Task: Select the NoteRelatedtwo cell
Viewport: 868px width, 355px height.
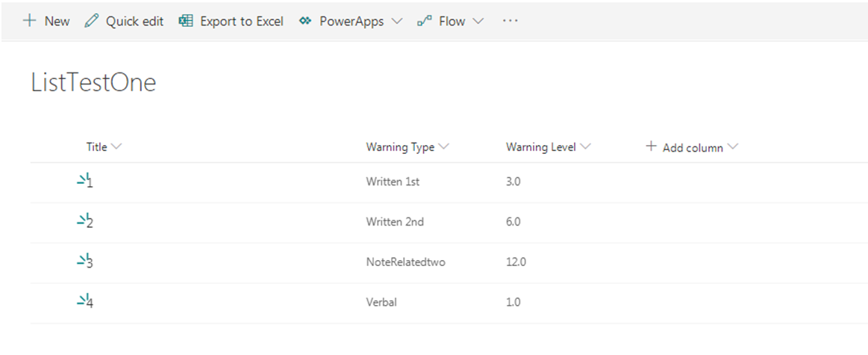Action: [406, 262]
